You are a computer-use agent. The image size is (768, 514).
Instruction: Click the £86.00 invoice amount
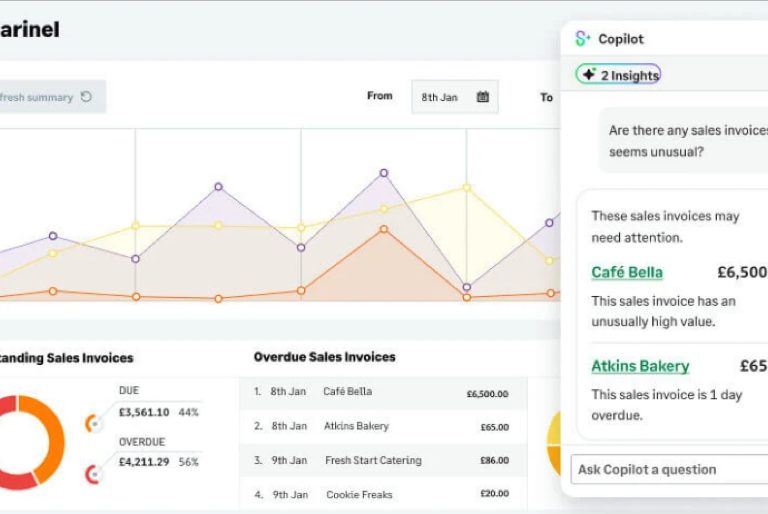tap(494, 461)
